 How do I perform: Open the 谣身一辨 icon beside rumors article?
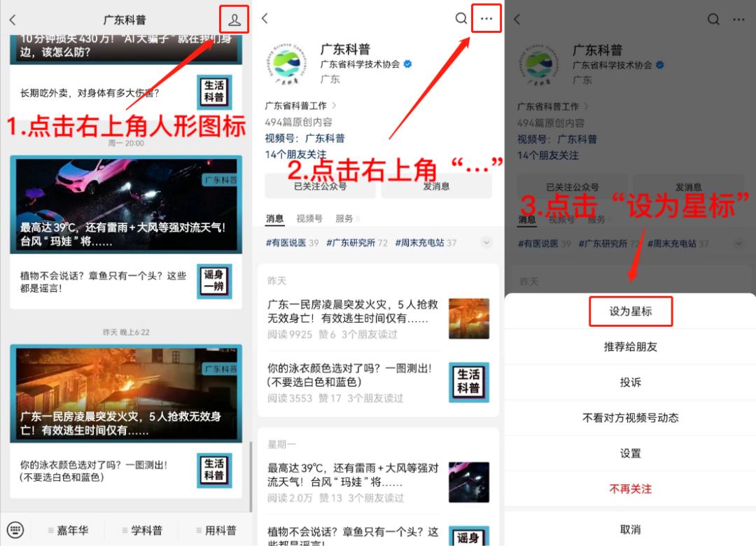(x=215, y=281)
